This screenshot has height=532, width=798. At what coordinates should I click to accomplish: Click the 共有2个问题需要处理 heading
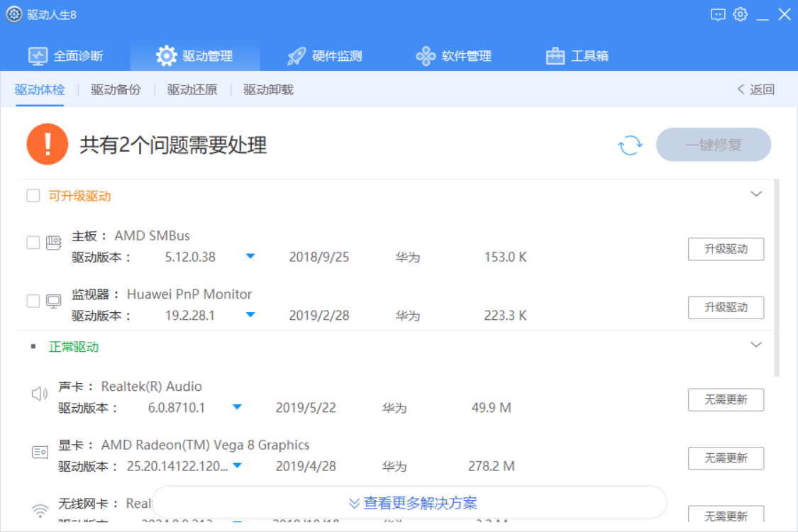click(173, 145)
